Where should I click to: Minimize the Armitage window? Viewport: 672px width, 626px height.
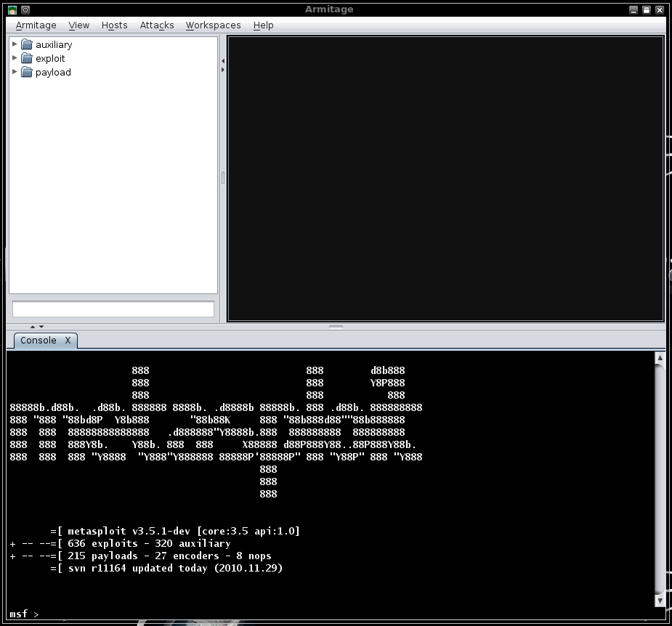pyautogui.click(x=633, y=10)
